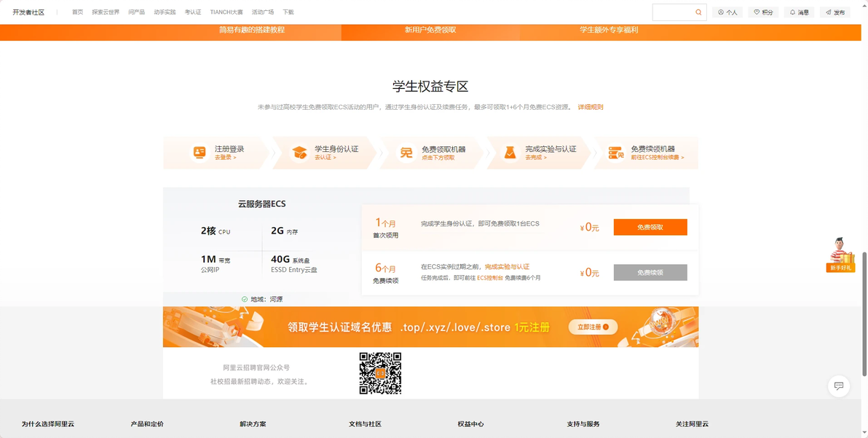
Task: Click the 去登录 link
Action: pyautogui.click(x=225, y=158)
